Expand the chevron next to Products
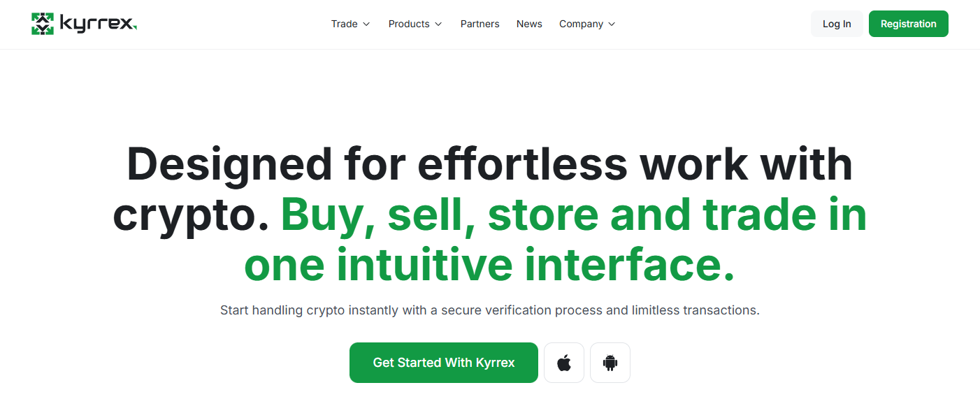980x420 pixels. click(438, 24)
